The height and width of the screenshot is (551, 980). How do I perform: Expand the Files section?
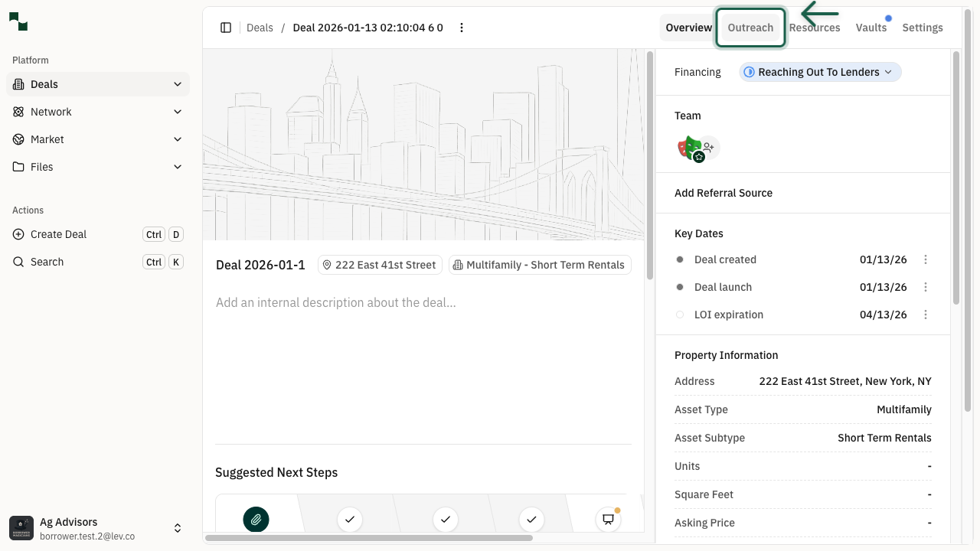click(41, 167)
